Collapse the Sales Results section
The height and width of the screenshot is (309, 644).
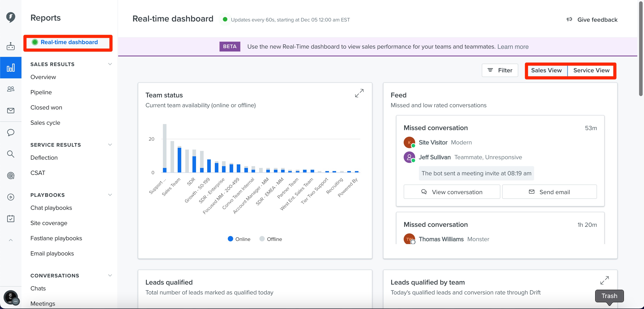(x=110, y=64)
